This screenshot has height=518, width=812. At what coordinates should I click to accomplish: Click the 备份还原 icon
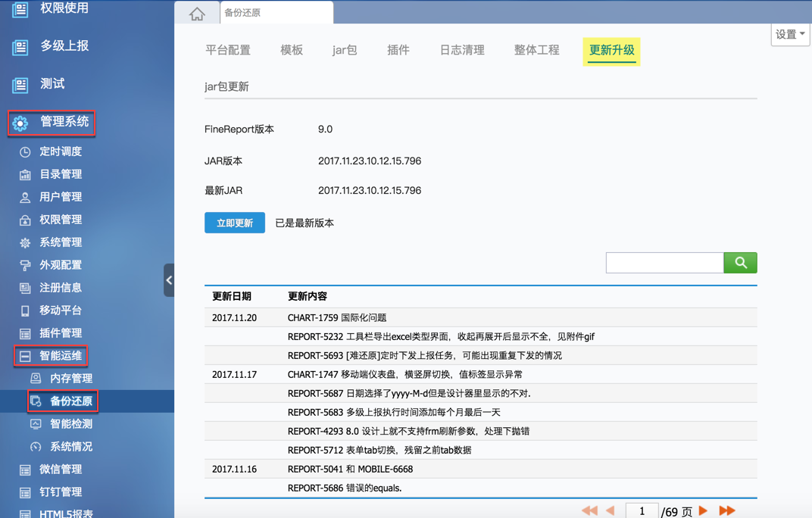(36, 401)
